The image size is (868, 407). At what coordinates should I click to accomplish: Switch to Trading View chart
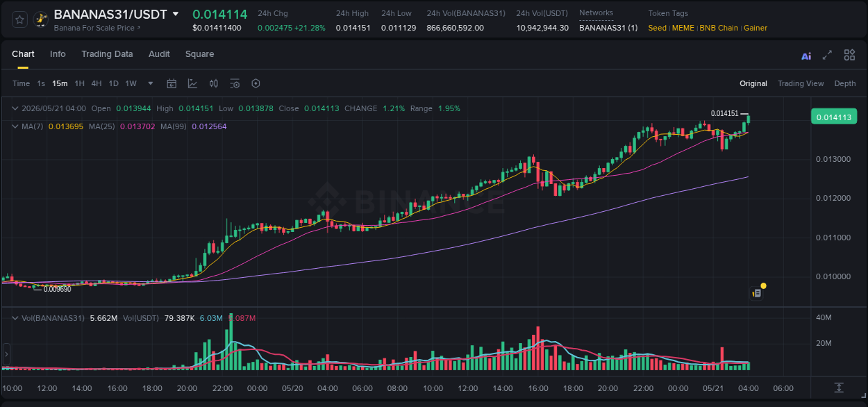click(801, 83)
